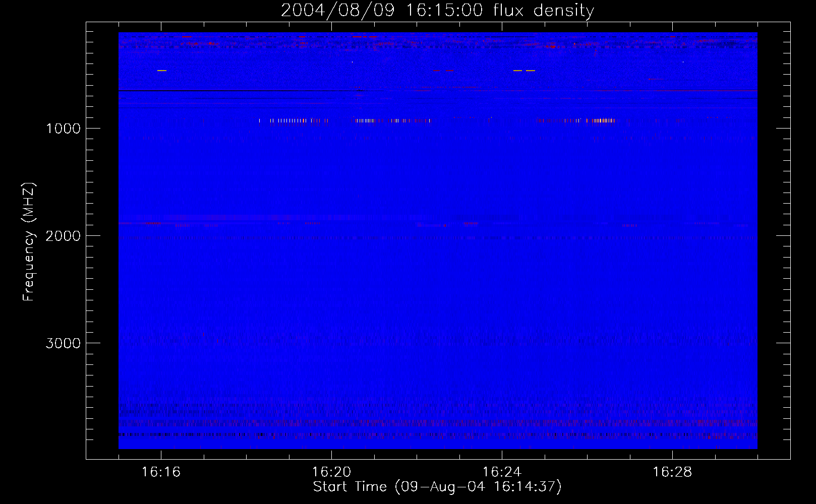Click the "Frequency (MHZ)" y-axis label
816x504 pixels.
tap(29, 242)
